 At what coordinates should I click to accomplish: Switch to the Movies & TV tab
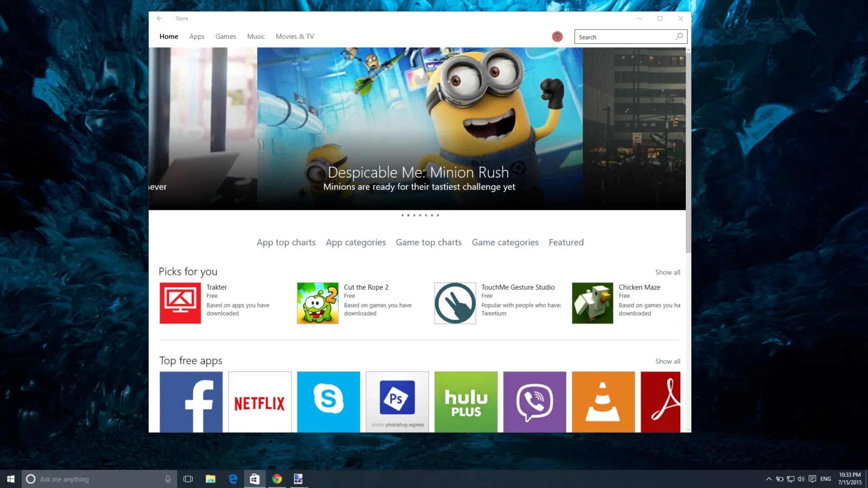295,36
